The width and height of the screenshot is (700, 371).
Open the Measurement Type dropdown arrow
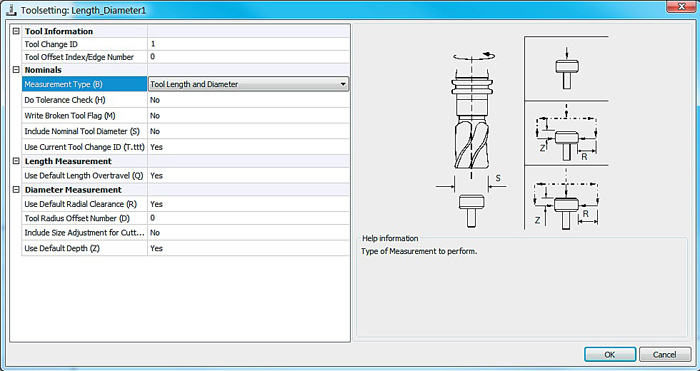343,84
